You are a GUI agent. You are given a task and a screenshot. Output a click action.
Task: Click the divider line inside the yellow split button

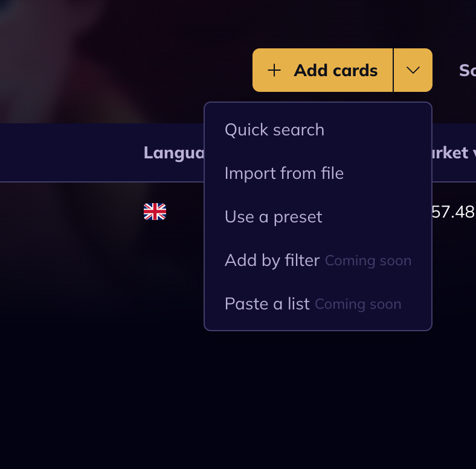point(393,70)
